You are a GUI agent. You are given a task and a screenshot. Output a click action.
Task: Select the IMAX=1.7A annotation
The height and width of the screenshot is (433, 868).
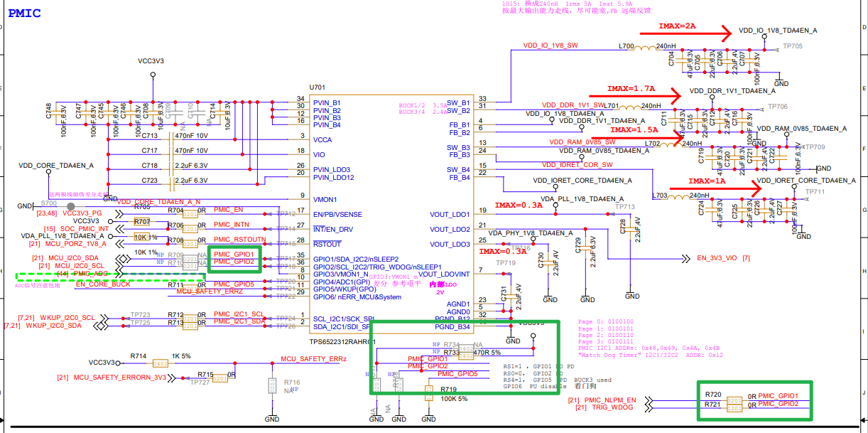tap(631, 89)
